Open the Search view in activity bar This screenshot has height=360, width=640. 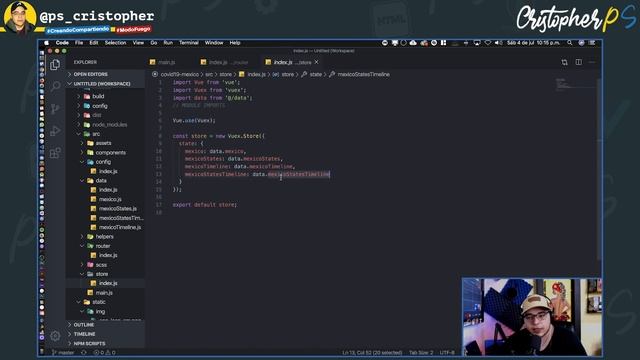point(56,86)
